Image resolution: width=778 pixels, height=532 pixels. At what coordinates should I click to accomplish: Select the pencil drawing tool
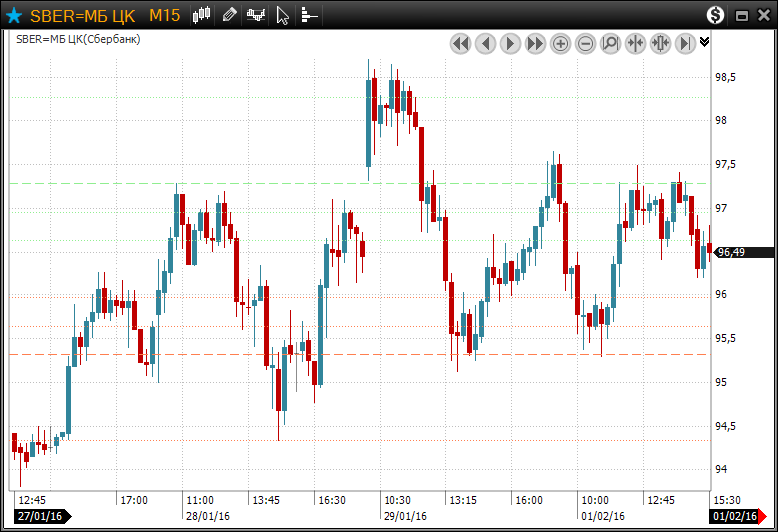(229, 15)
